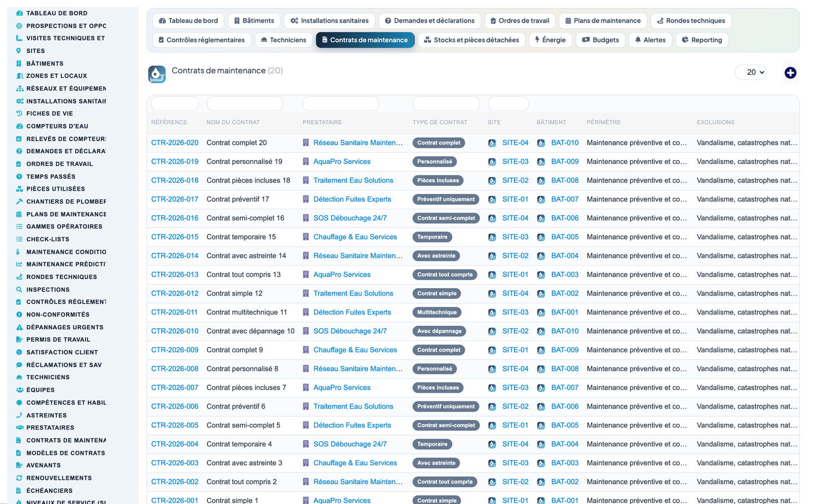Viewport: 815px width, 504px height.
Task: Click the Type de contrat filter field
Action: pyautogui.click(x=446, y=104)
